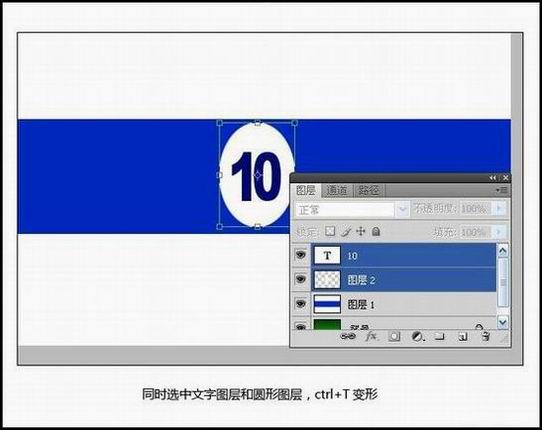Add a layer mask with mask icon
Screen dimensions: 542x430
tap(394, 336)
